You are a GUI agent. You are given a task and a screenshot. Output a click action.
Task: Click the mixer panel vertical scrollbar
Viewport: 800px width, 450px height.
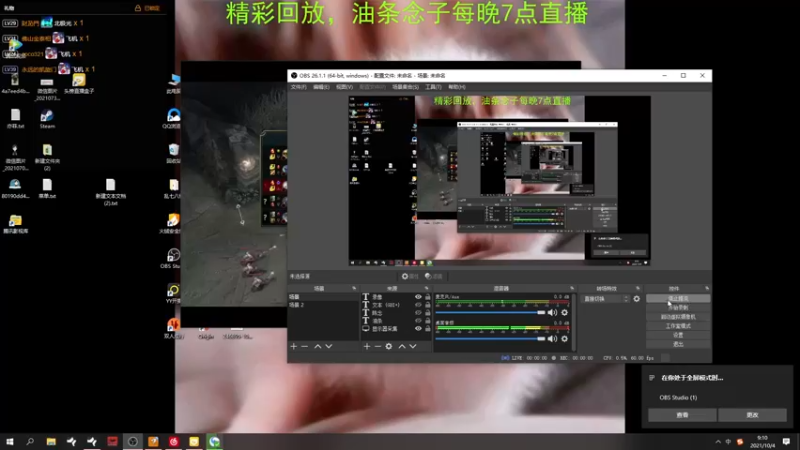click(574, 322)
